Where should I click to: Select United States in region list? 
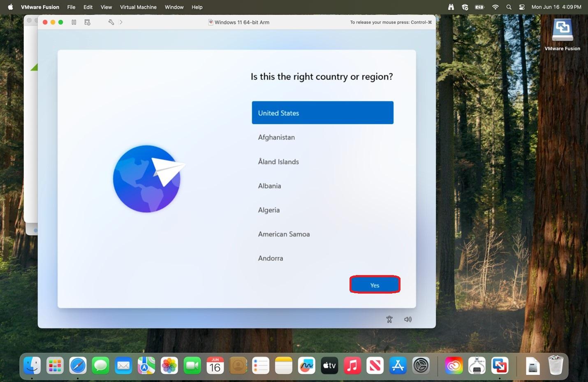(322, 113)
